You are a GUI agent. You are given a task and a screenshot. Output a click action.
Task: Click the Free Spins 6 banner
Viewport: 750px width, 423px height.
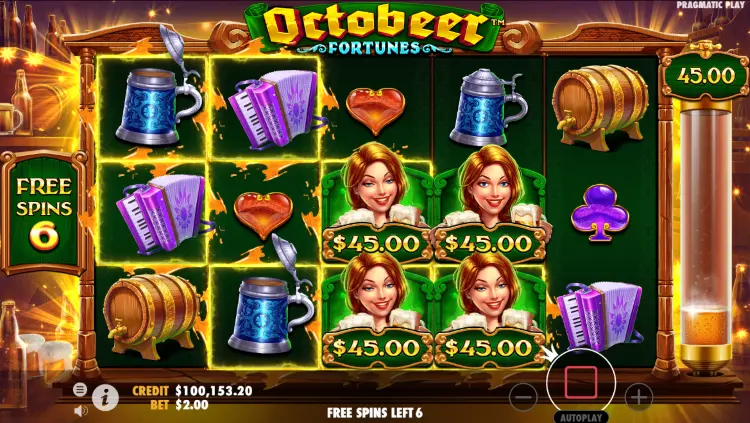[44, 213]
